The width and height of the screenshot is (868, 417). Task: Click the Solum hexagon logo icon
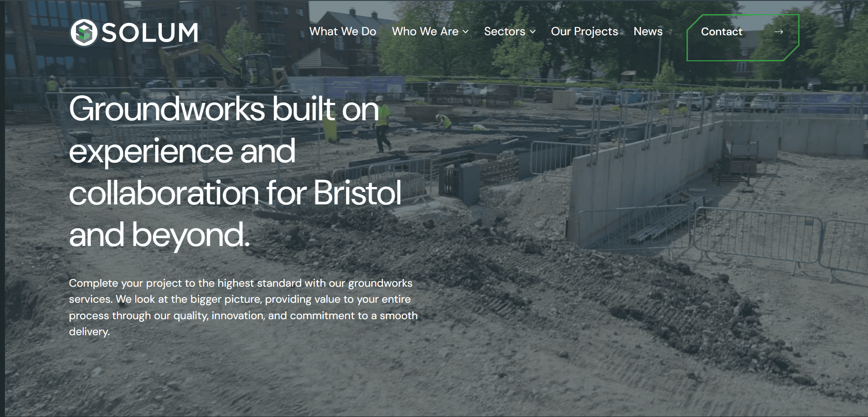pyautogui.click(x=84, y=33)
